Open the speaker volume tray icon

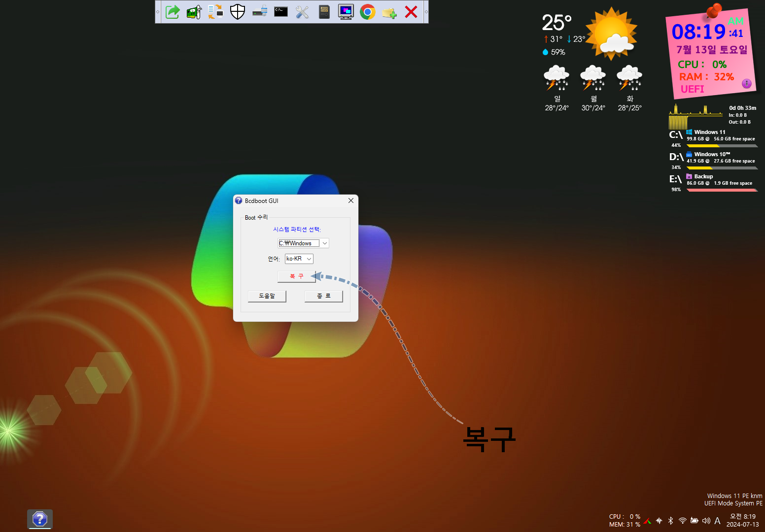706,521
